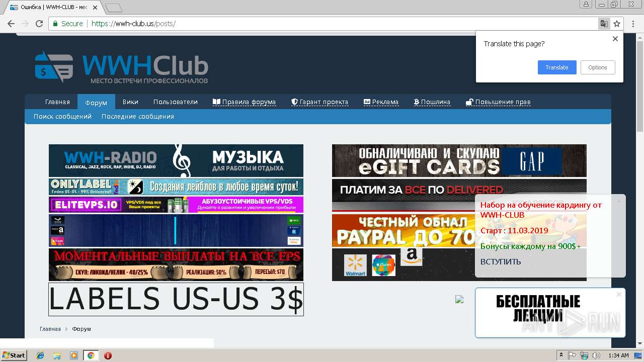Viewport: 644px width, 362px height.
Task: Click Набор на обучение кардингу heading
Action: coord(541,210)
